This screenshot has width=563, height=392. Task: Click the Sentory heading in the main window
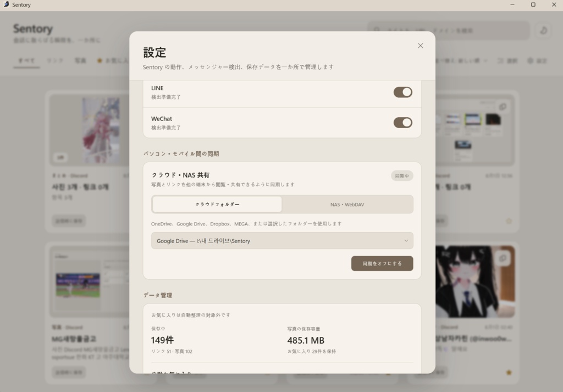pyautogui.click(x=33, y=29)
